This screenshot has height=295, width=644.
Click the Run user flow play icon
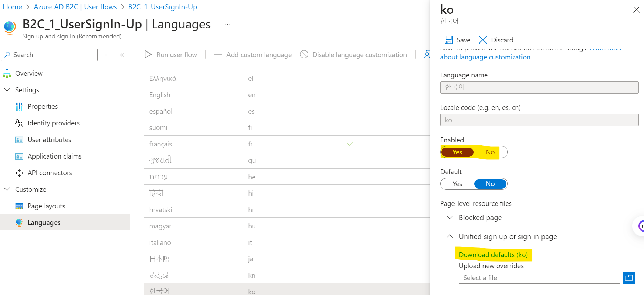148,54
